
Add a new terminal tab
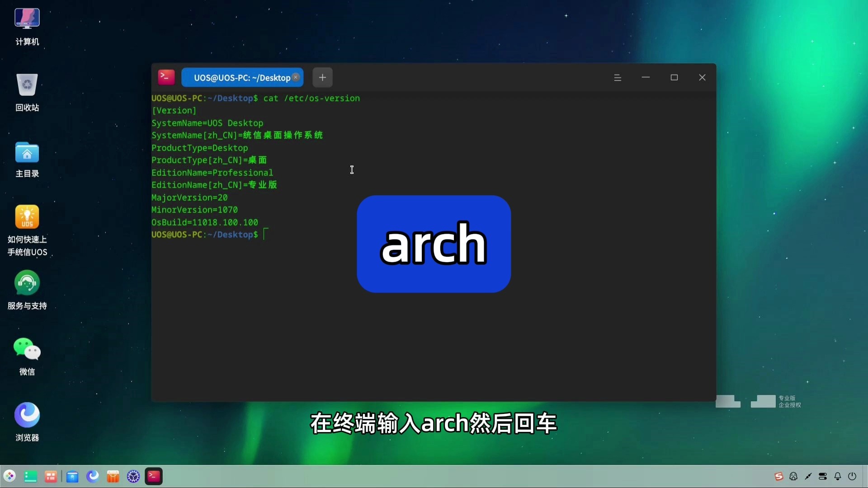[322, 77]
